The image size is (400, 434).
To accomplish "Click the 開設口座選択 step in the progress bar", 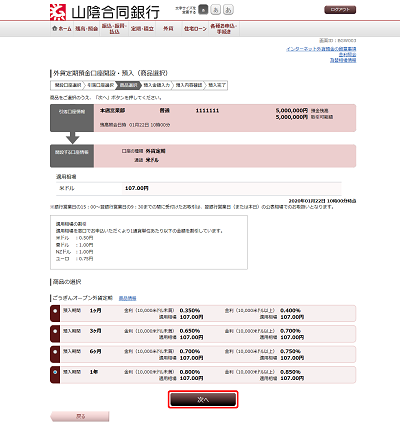I will point(68,85).
